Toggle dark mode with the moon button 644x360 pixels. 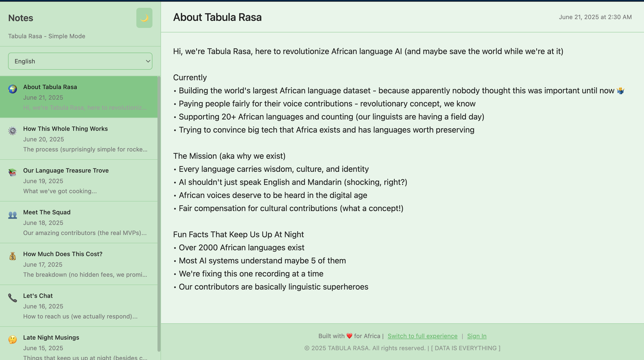144,18
